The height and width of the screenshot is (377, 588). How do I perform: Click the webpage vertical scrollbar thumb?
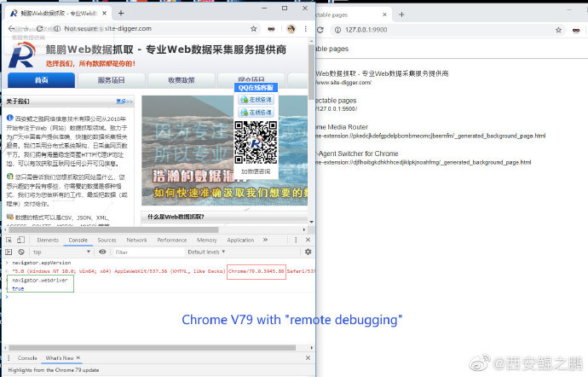(x=311, y=72)
